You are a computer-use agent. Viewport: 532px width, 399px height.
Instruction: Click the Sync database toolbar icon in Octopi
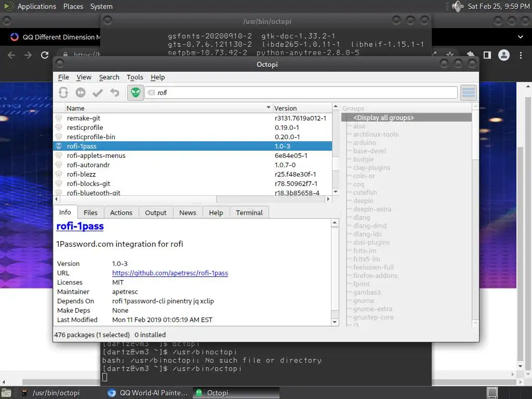[x=63, y=92]
